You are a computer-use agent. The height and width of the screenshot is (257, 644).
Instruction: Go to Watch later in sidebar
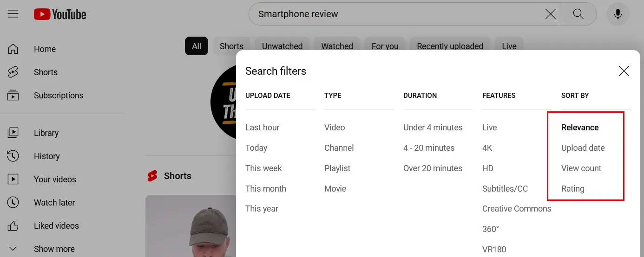[x=54, y=203]
